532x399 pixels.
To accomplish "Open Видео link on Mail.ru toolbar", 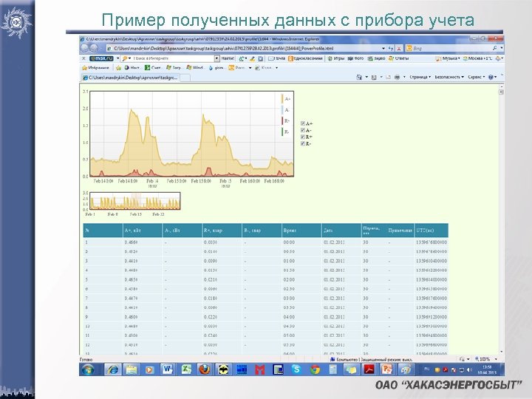I will pyautogui.click(x=376, y=58).
